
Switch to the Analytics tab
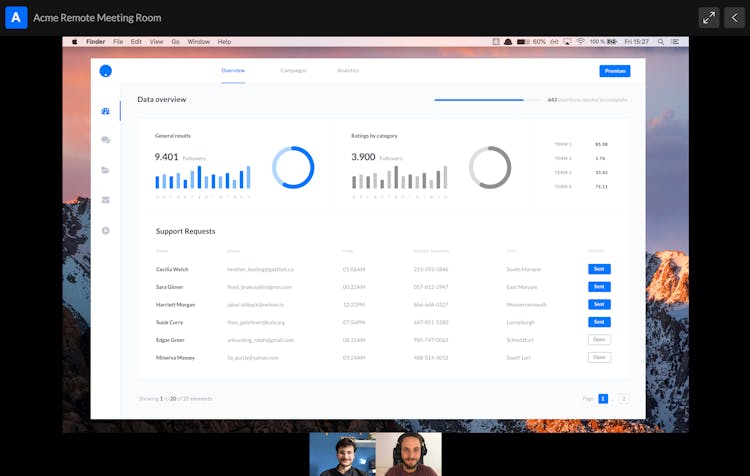348,71
